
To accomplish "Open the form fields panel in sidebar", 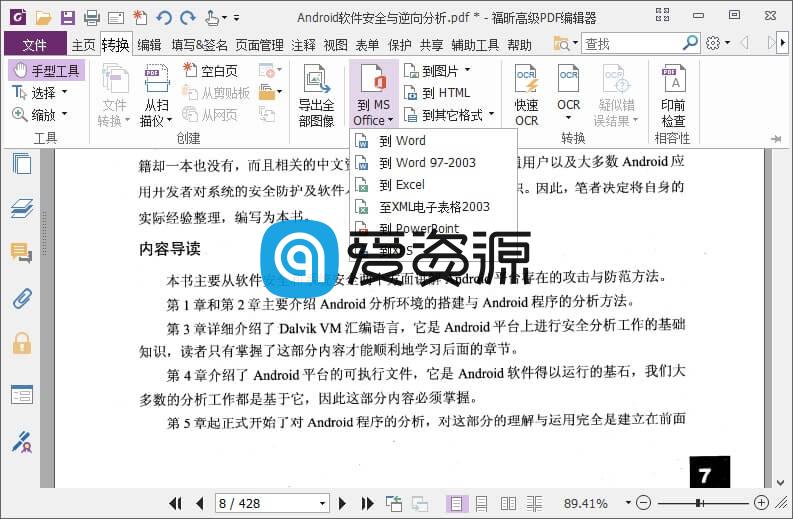I will (x=22, y=395).
